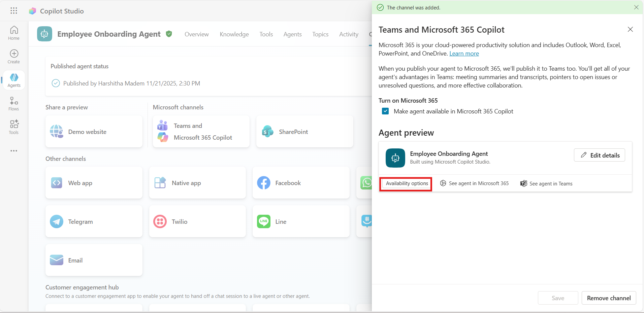Image resolution: width=644 pixels, height=313 pixels.
Task: Open Availability options
Action: coord(407,183)
